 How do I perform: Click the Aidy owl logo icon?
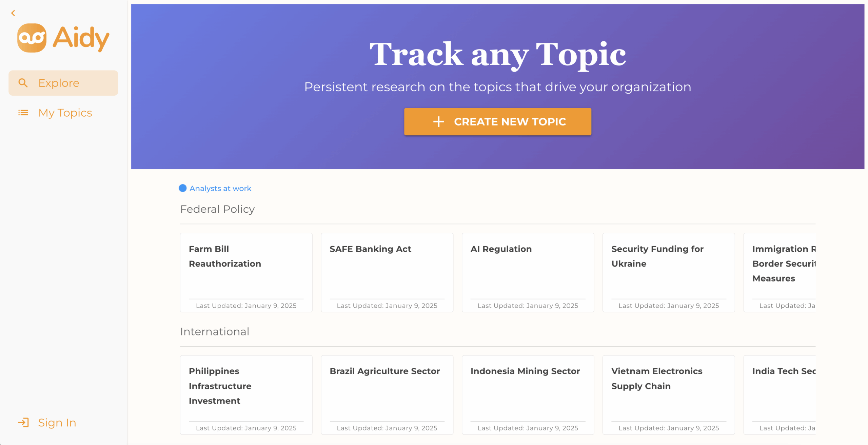[x=32, y=38]
